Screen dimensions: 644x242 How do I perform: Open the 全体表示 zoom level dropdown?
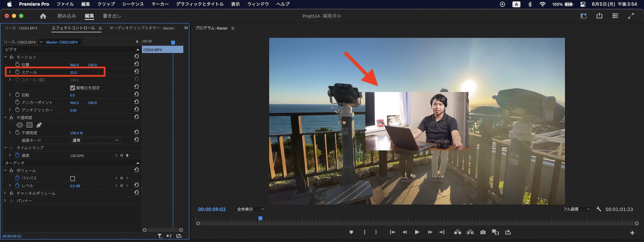click(250, 209)
